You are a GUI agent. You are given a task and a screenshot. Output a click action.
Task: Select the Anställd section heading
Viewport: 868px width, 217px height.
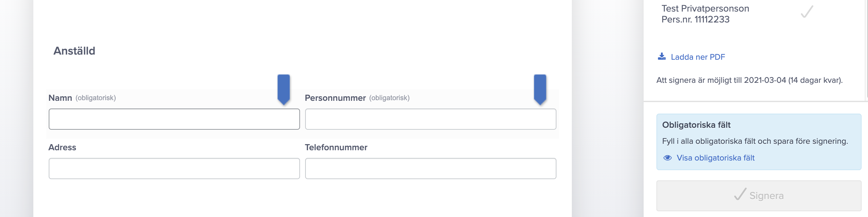(x=74, y=51)
